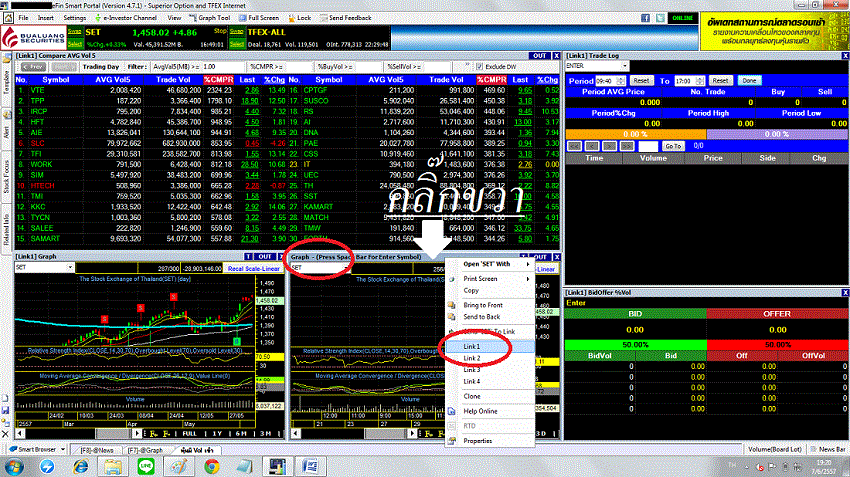Click the OUT button on Compare AVG Vol 5 panel

pos(539,56)
